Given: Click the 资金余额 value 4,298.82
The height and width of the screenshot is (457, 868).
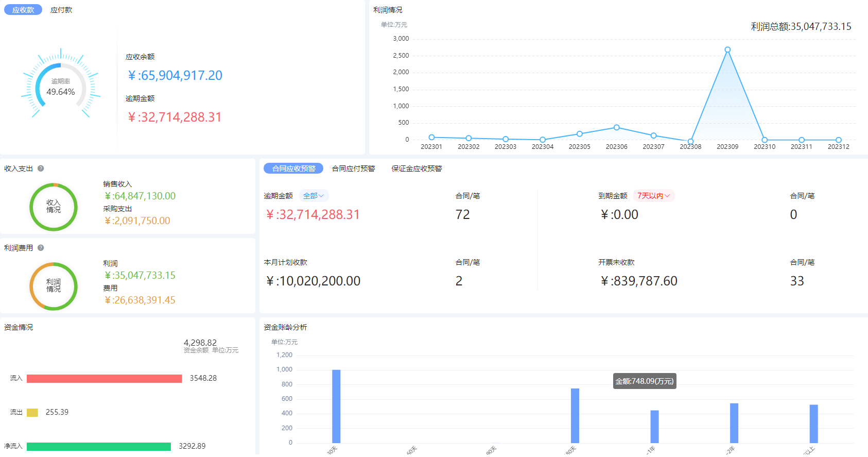Looking at the screenshot, I should tap(200, 343).
